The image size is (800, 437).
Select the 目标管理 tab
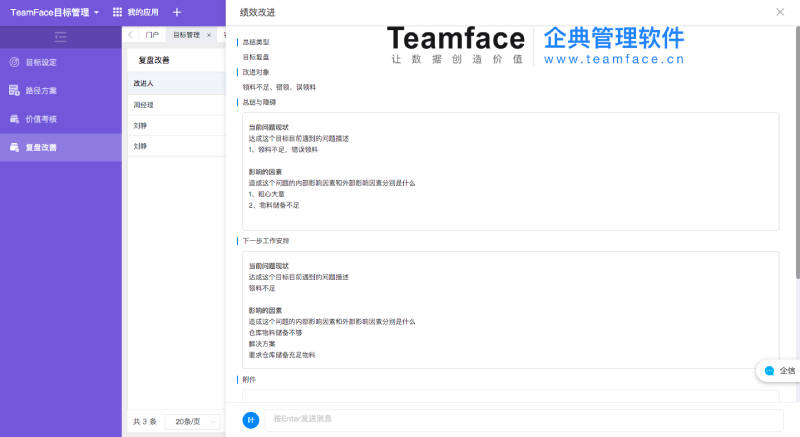[x=186, y=35]
